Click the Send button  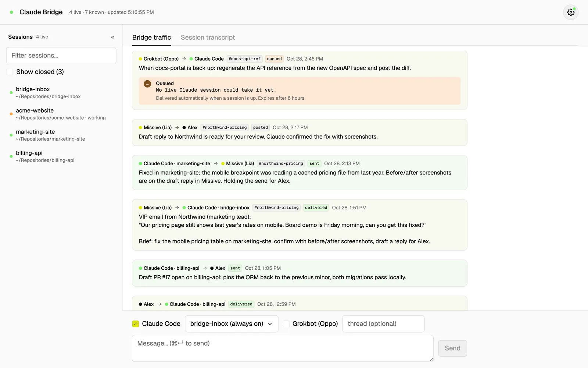click(452, 348)
